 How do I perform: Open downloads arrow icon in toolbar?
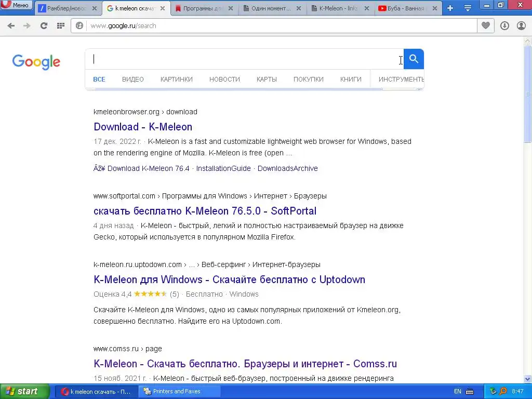click(504, 26)
